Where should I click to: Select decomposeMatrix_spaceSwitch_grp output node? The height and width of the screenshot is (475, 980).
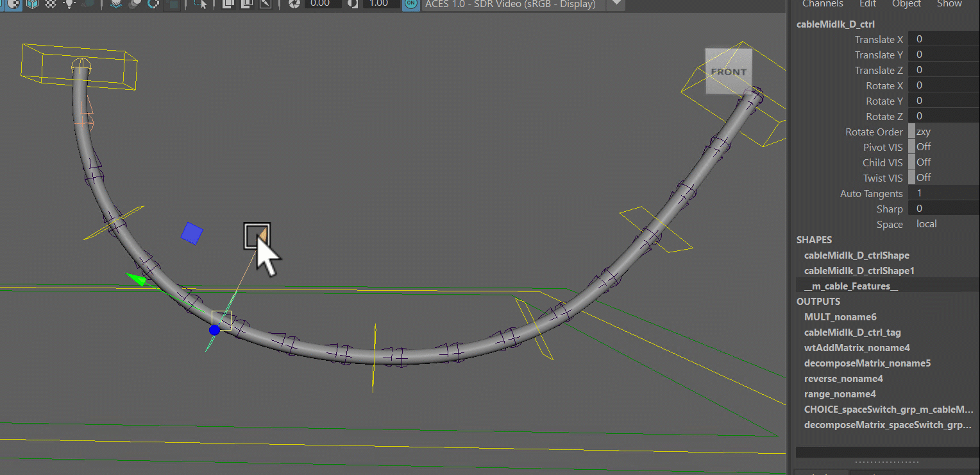coord(889,425)
